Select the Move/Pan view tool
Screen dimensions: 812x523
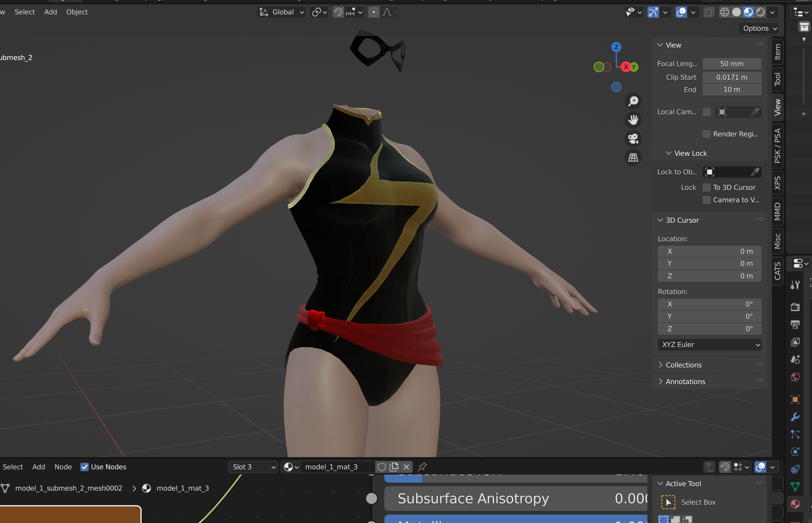(633, 120)
